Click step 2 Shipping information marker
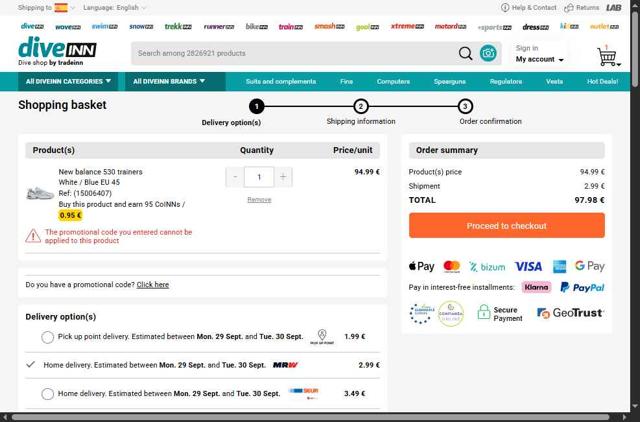 tap(360, 107)
